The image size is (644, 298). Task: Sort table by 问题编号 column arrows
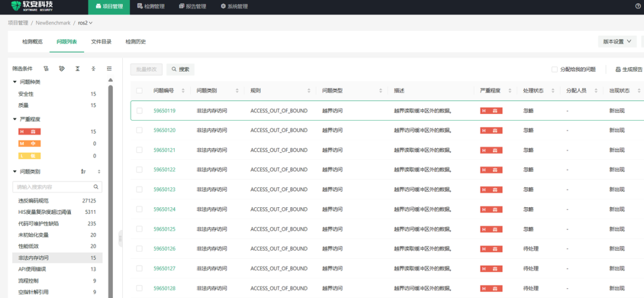(183, 91)
